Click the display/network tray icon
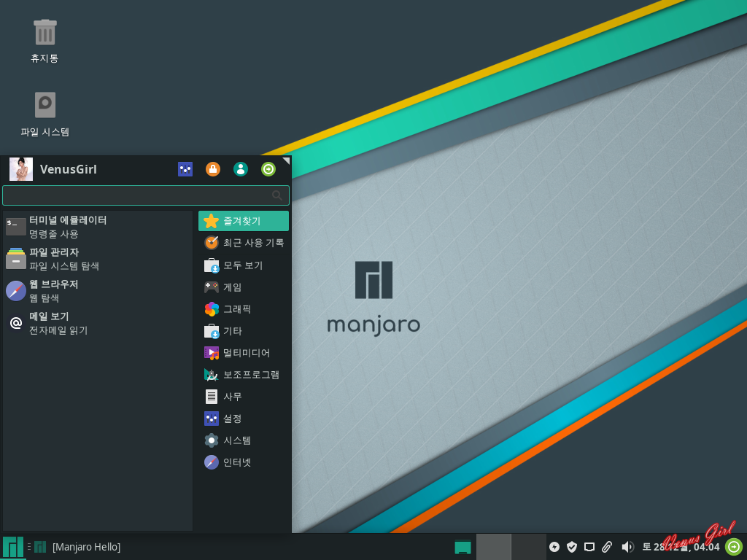Screen dimensions: 747x560 pos(589,547)
